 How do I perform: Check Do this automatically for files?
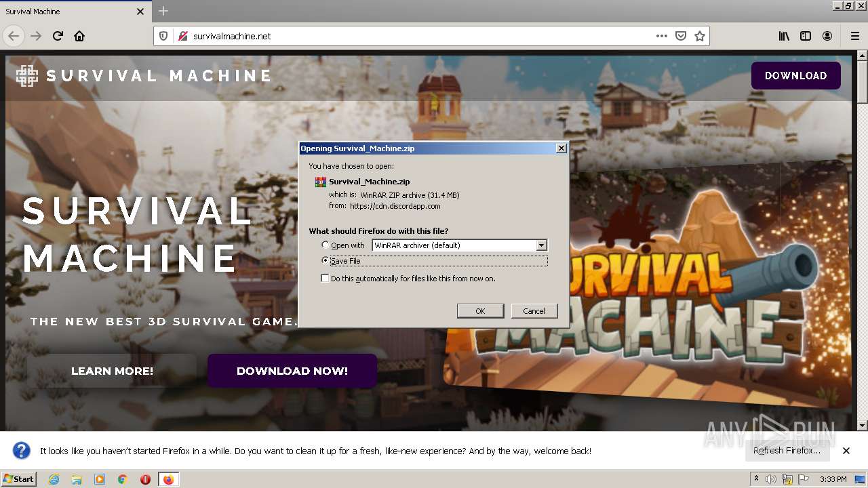pos(325,279)
